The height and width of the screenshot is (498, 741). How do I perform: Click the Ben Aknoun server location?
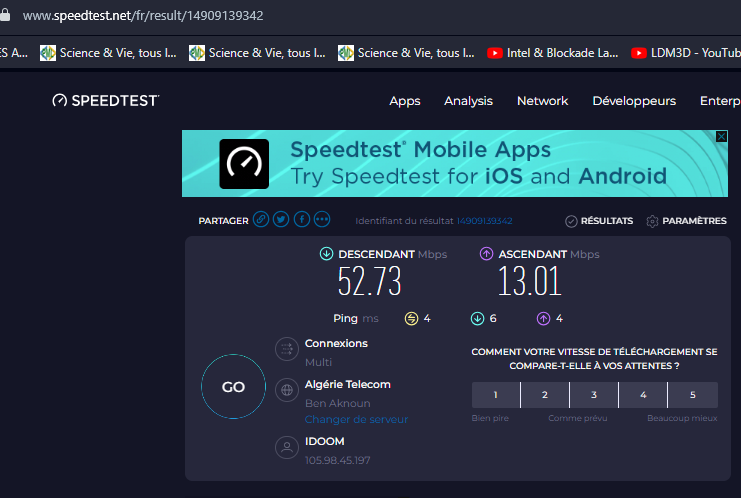tap(337, 403)
